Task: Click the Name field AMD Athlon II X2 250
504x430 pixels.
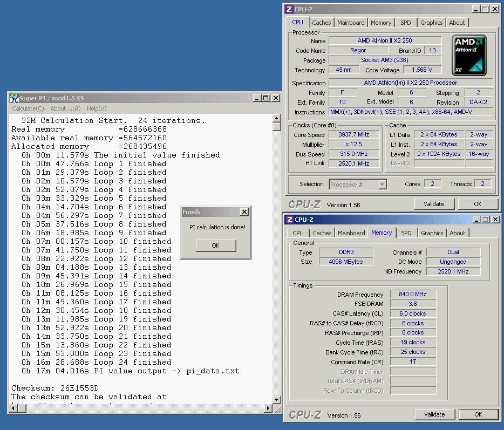Action: [385, 40]
